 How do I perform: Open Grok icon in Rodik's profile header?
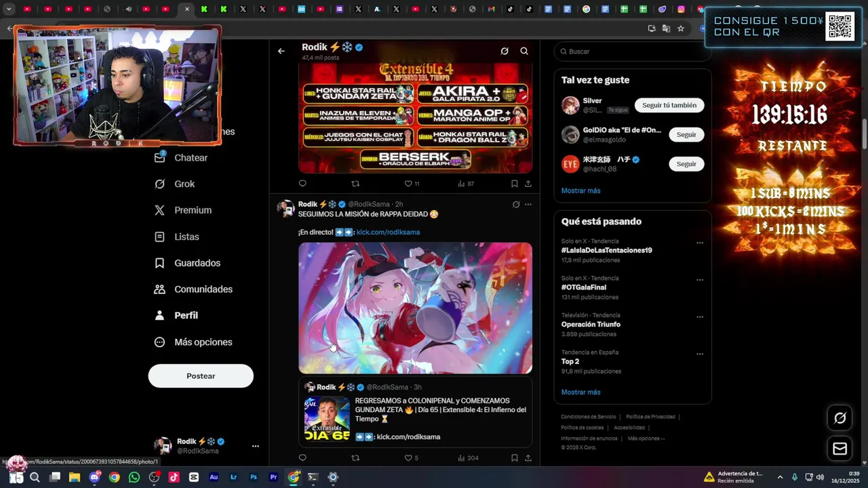pos(505,51)
